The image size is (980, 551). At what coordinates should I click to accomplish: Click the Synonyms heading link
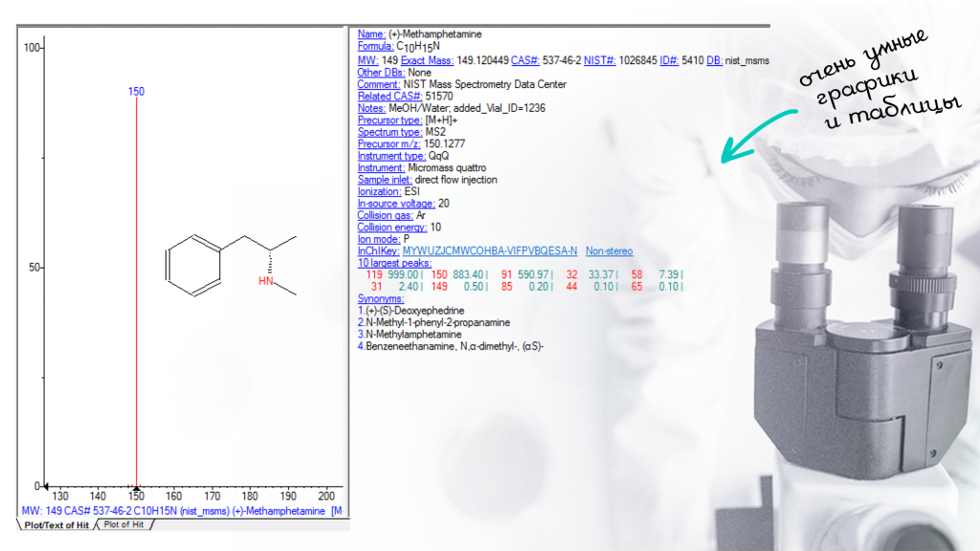pos(381,298)
